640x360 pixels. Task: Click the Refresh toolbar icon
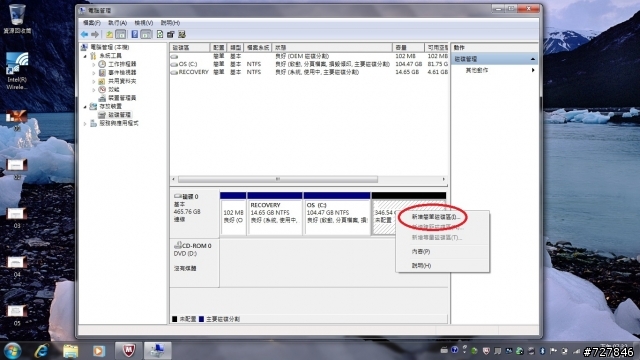pos(160,34)
